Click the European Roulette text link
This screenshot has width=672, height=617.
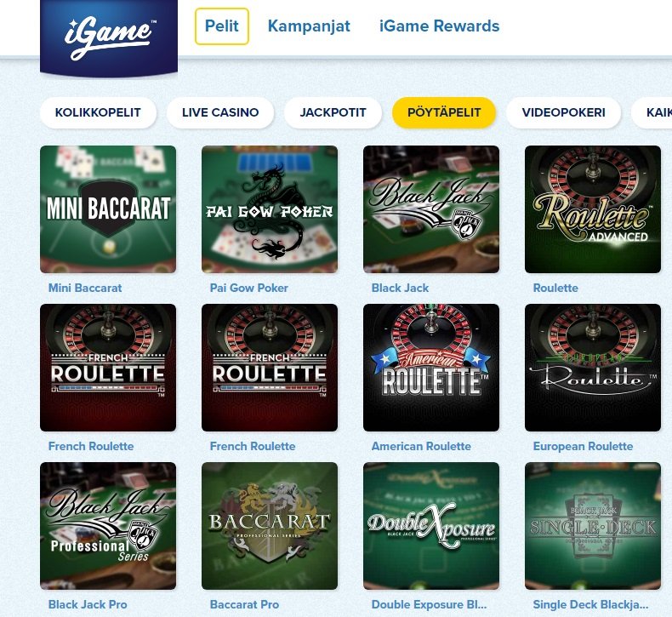click(583, 446)
